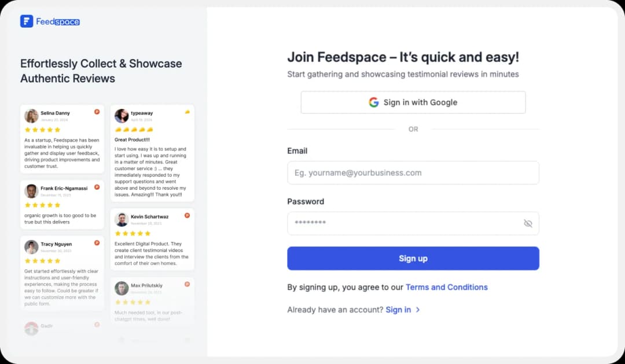Click the Product Hunt badge on Max Prilutskiy's review
Screen dimensions: 625x364
tap(187, 284)
